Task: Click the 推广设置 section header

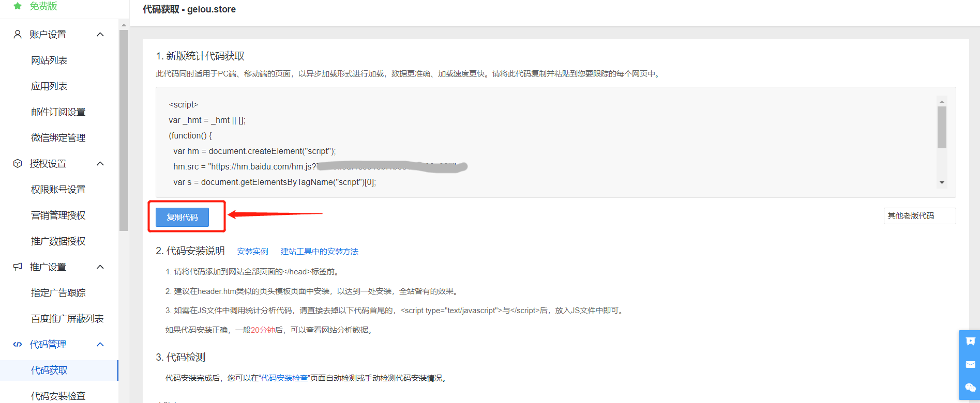Action: pos(48,267)
